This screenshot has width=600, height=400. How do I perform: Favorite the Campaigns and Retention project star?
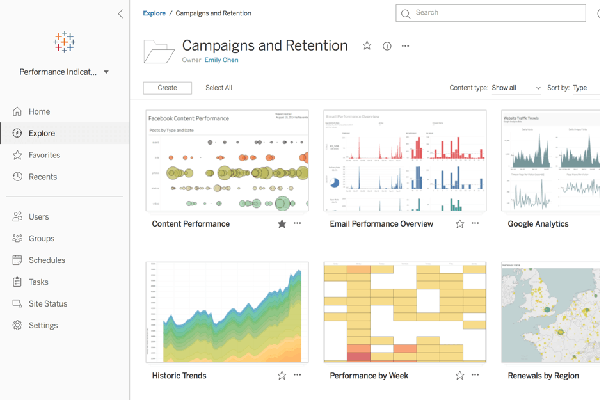[367, 46]
